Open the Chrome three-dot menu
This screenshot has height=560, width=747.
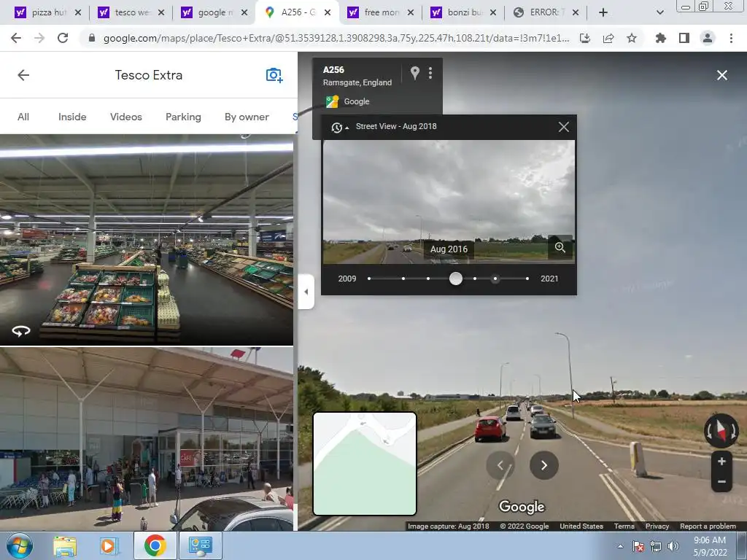[x=731, y=38]
